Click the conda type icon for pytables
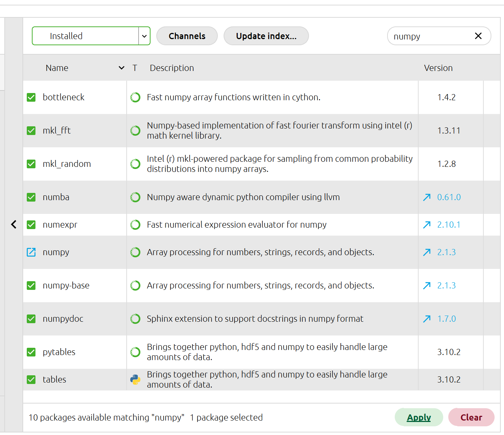504x435 pixels. (135, 352)
